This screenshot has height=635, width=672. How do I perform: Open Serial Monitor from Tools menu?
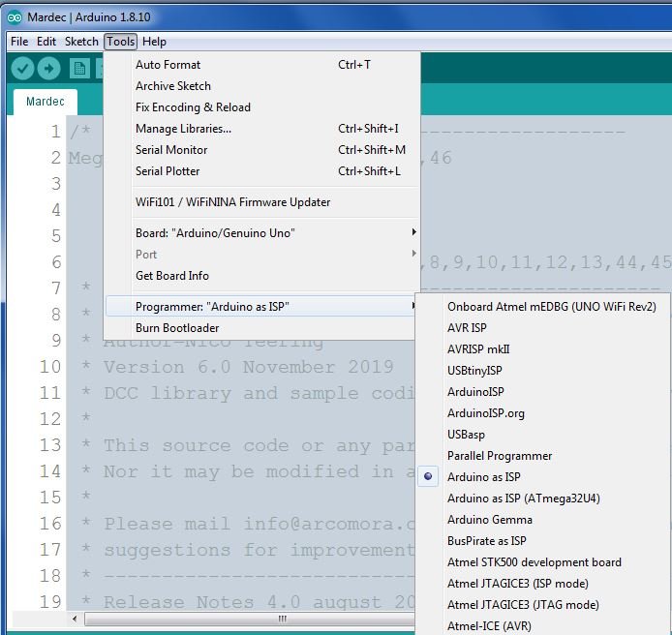pyautogui.click(x=171, y=150)
